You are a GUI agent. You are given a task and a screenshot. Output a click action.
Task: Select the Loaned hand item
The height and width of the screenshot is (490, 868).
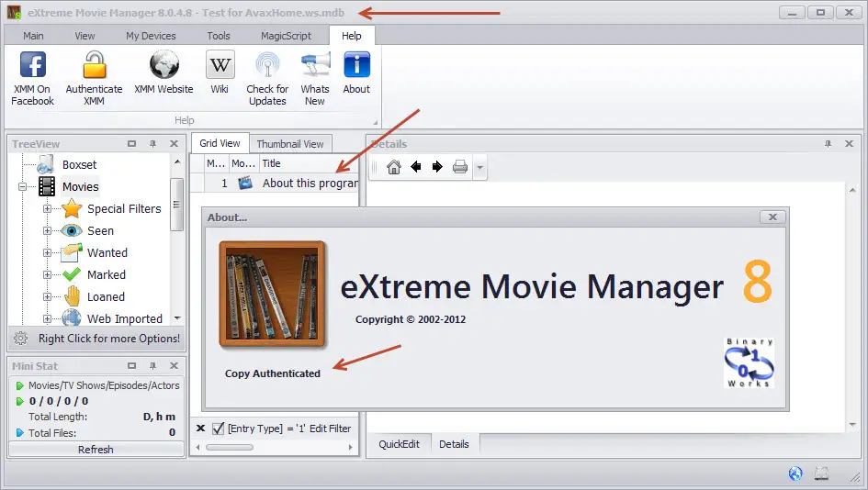pos(106,297)
